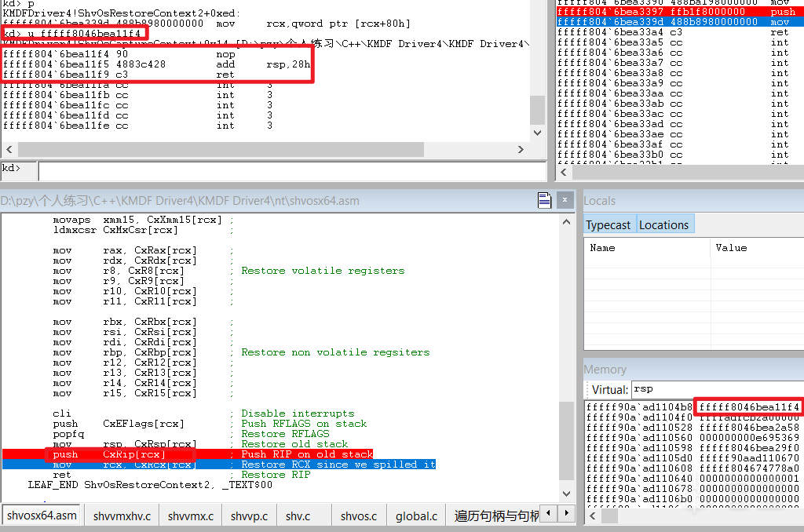
Task: Select the blue fffff804`6bea339d mov disassembly line
Action: (680, 21)
